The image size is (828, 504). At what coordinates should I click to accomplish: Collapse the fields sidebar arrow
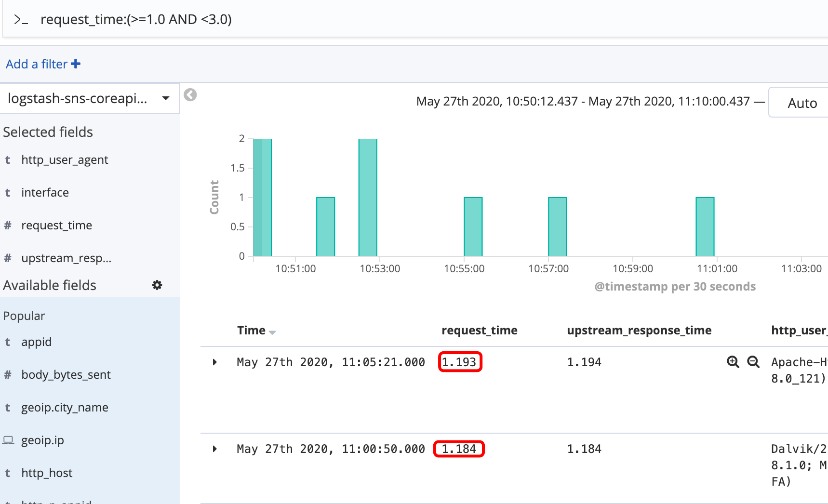coord(190,95)
